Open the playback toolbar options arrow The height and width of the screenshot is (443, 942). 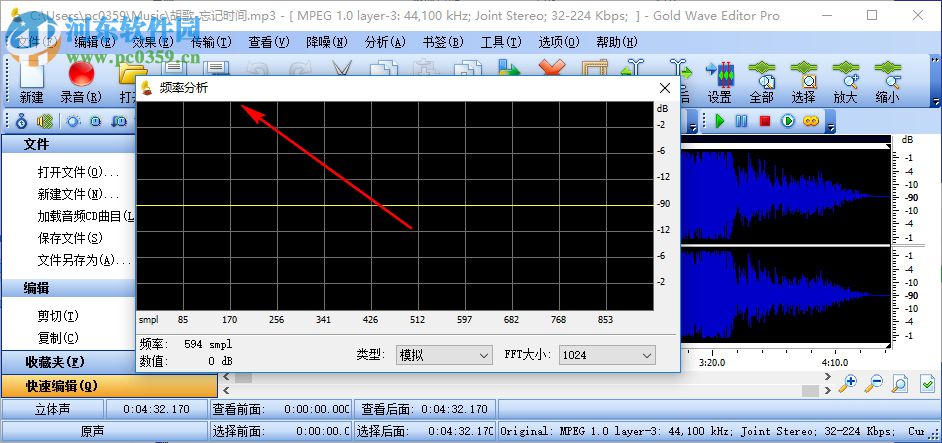pos(831,127)
